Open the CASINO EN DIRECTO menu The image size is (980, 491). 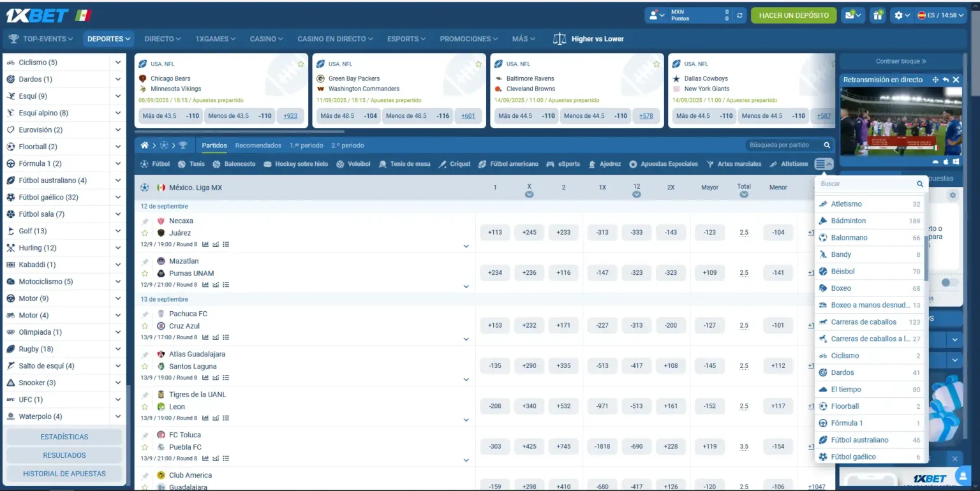pyautogui.click(x=336, y=39)
